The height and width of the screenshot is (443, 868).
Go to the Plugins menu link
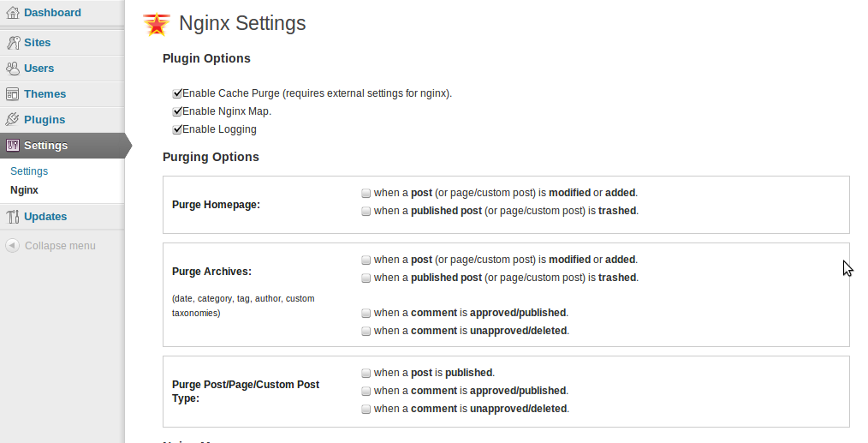click(45, 119)
